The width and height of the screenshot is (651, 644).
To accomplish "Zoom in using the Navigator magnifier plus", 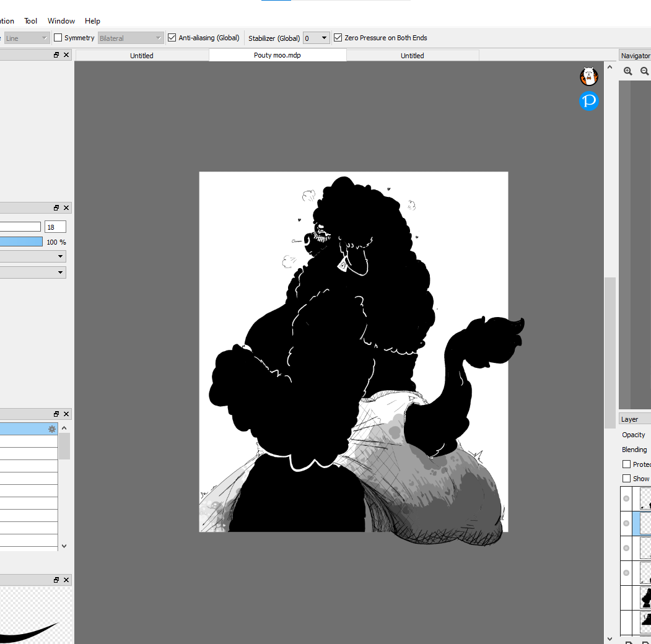I will [x=628, y=71].
